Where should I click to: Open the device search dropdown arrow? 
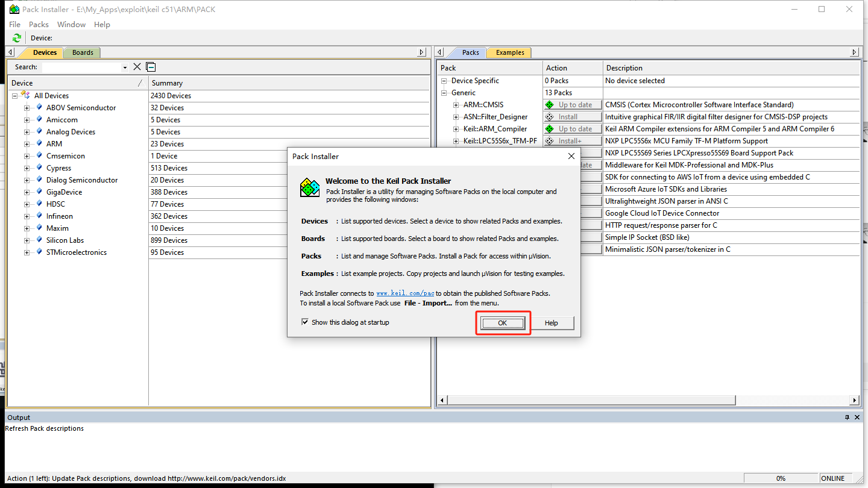125,67
